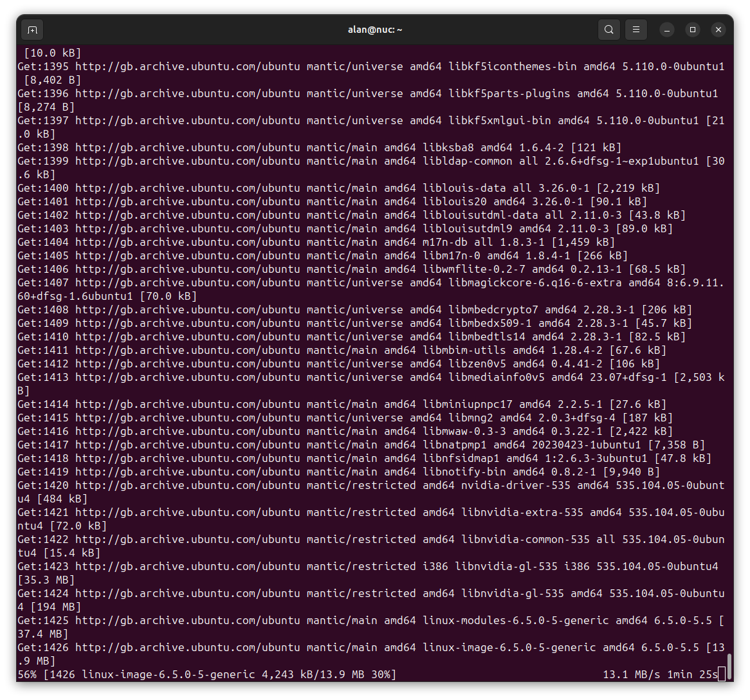Click the m17n-db package name
Screen dimensions: 750x700
445,242
